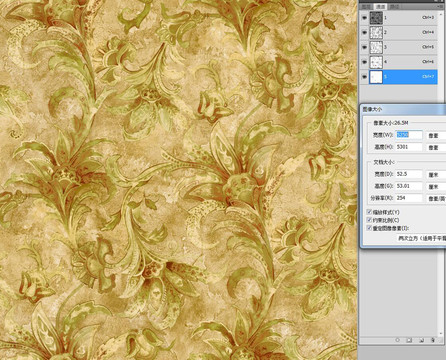Screen dimensions: 446x360
Task: Click the Ctrl+7 shortcut text of channel 5
Action: coord(428,77)
